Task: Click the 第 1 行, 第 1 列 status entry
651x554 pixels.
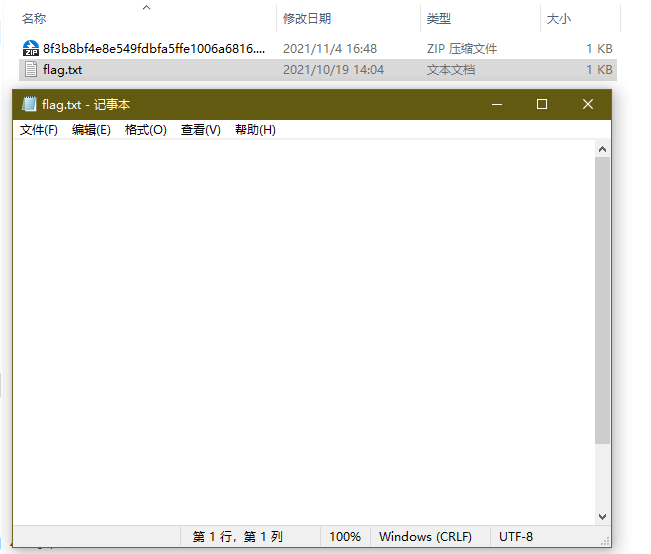Action: [237, 537]
